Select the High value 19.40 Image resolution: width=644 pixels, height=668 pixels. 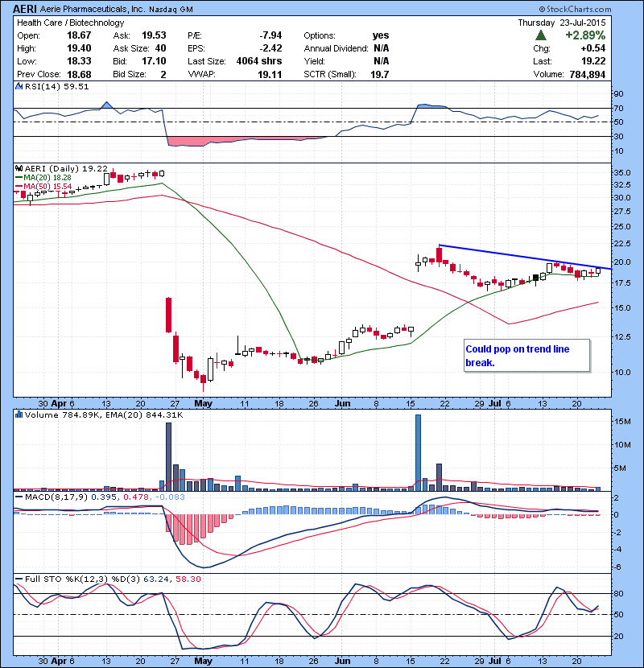79,48
